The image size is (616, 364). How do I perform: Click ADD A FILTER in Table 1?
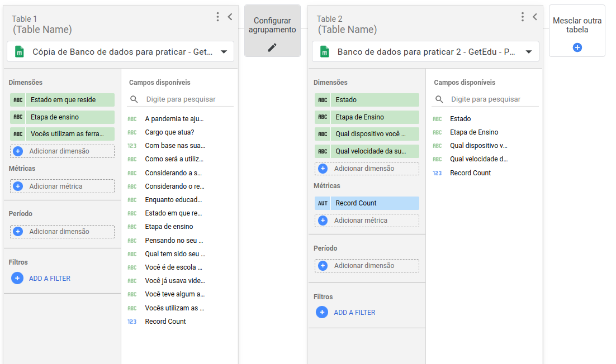[49, 278]
